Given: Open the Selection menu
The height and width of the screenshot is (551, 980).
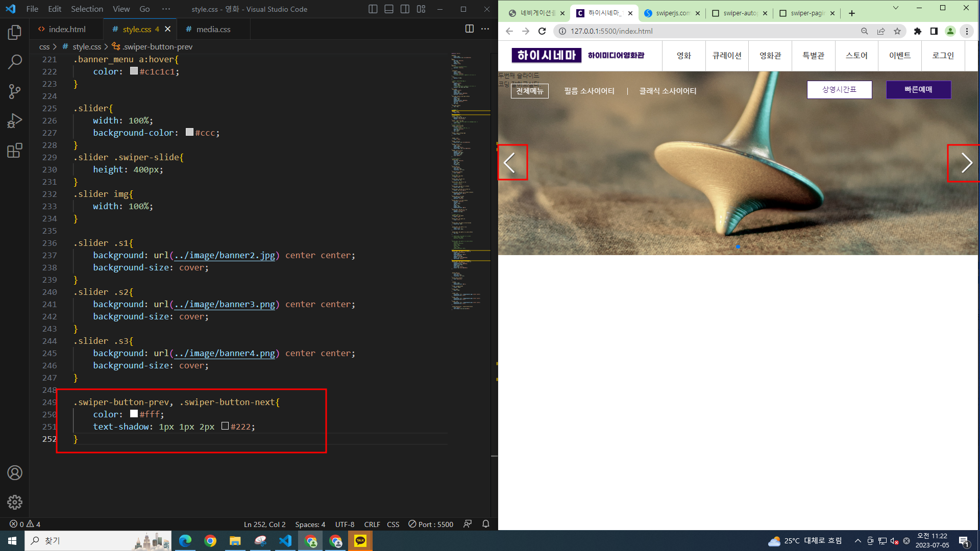Looking at the screenshot, I should click(87, 9).
